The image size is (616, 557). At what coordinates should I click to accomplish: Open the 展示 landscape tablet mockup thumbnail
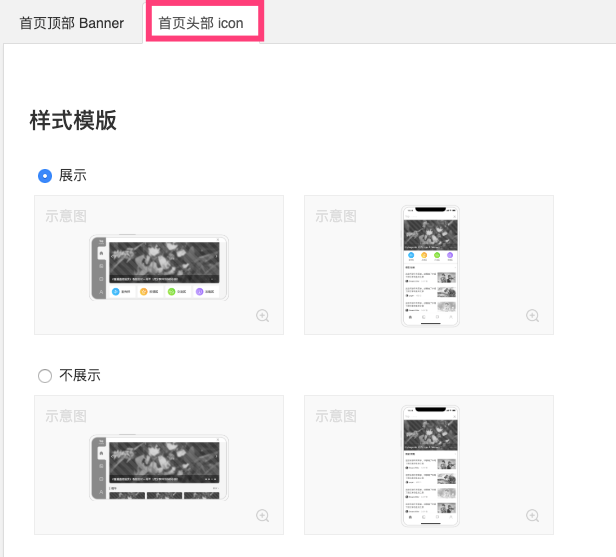click(x=159, y=268)
